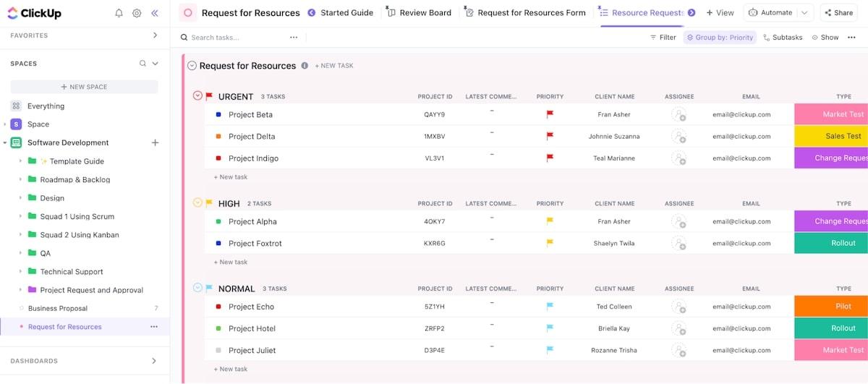Toggle Subtasks display

pos(783,38)
